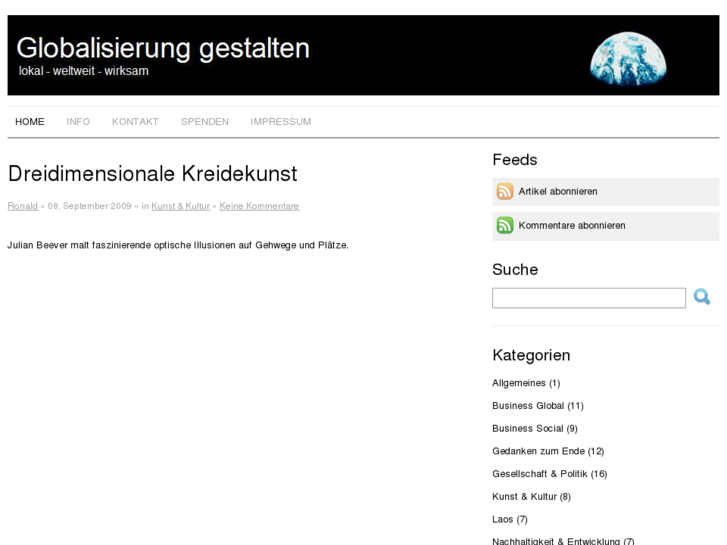
Task: Subscribe via Kommentare abonnieren link
Action: click(572, 225)
